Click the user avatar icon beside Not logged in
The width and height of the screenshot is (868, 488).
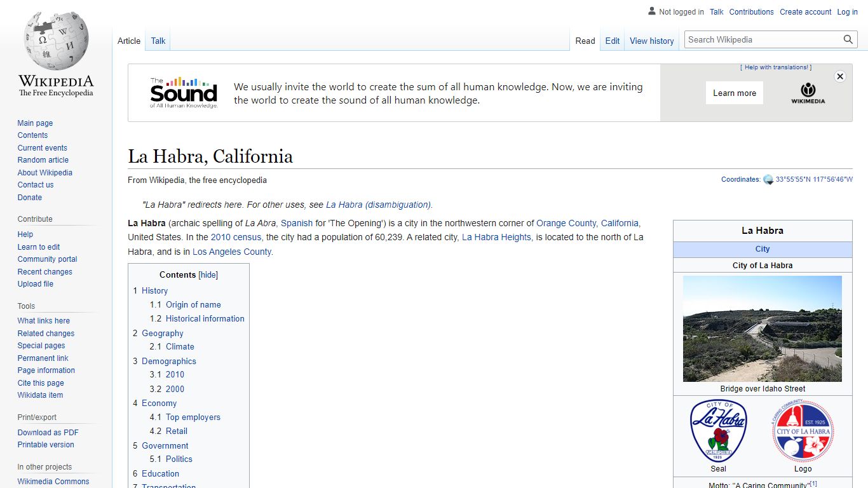(652, 11)
